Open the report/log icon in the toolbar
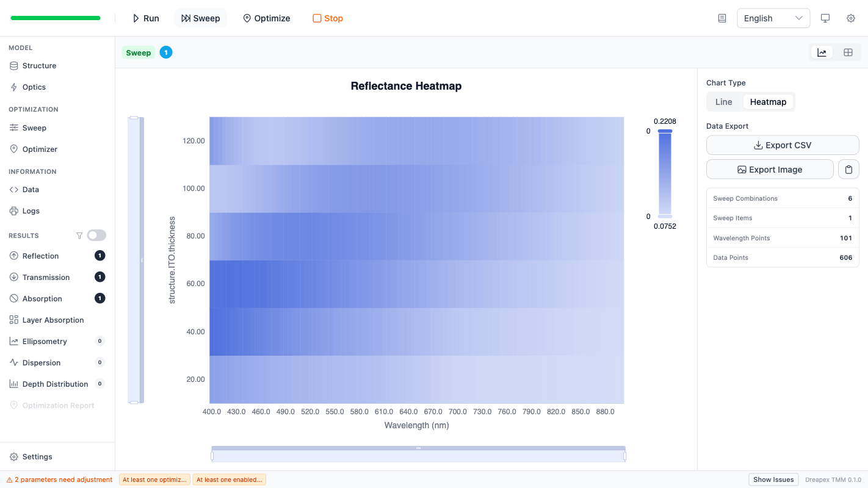Image resolution: width=868 pixels, height=488 pixels. 722,18
